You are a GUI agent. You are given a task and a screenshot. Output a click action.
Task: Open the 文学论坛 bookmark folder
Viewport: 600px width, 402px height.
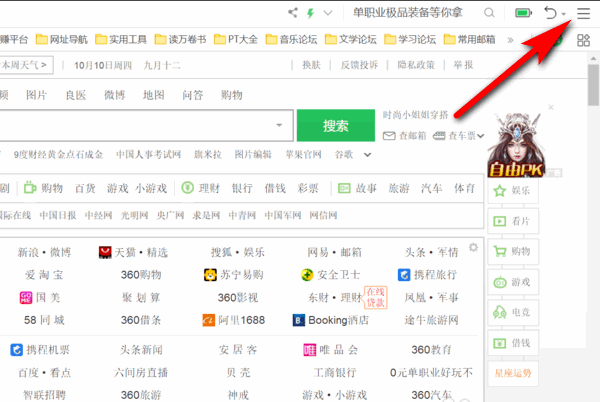[x=351, y=39]
